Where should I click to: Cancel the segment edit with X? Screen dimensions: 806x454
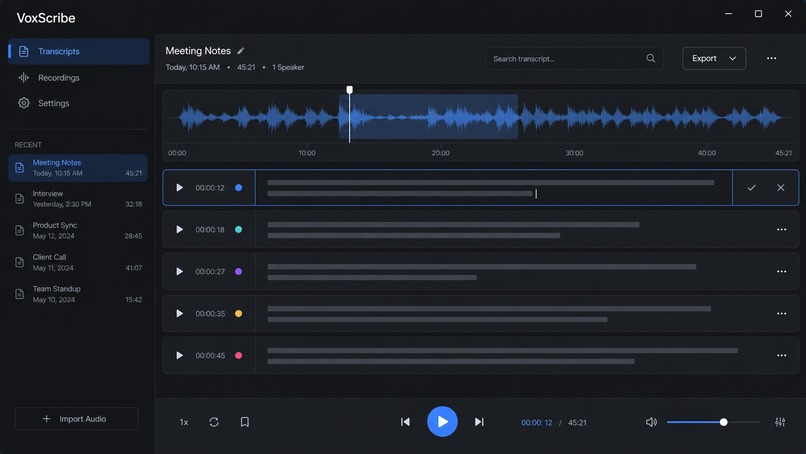pyautogui.click(x=781, y=188)
